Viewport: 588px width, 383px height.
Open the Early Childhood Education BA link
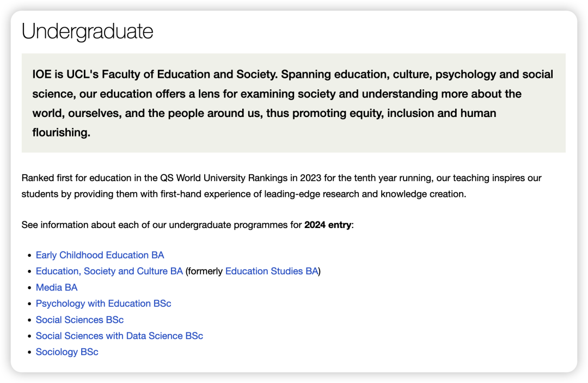pos(100,255)
